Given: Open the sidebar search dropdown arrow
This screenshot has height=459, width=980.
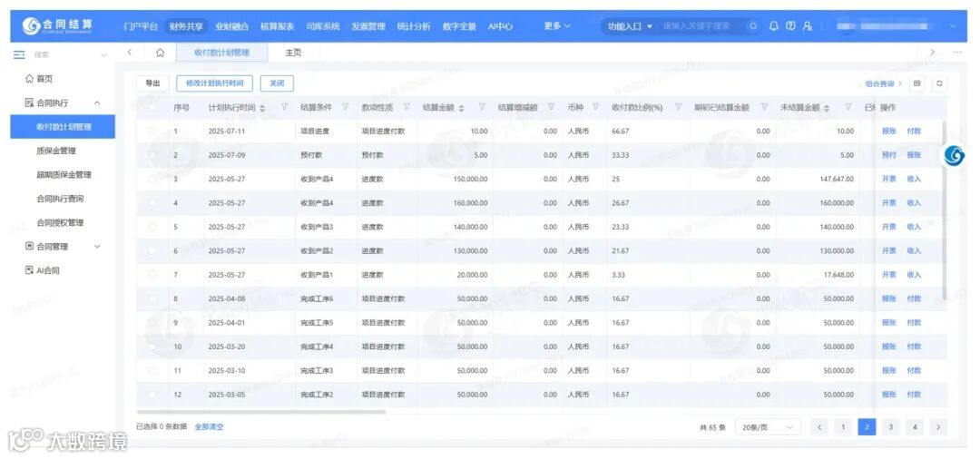Looking at the screenshot, I should [x=103, y=55].
